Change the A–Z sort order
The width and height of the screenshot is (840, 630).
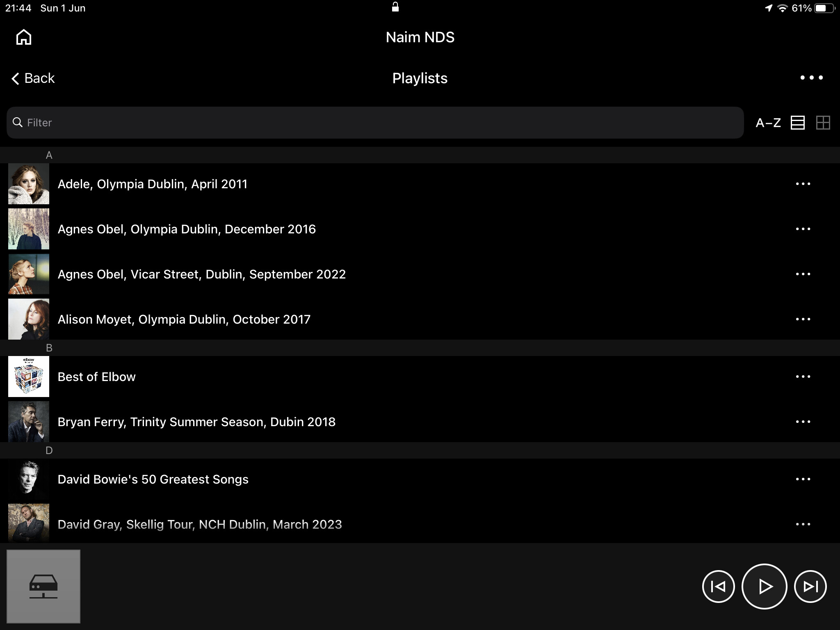click(x=768, y=123)
